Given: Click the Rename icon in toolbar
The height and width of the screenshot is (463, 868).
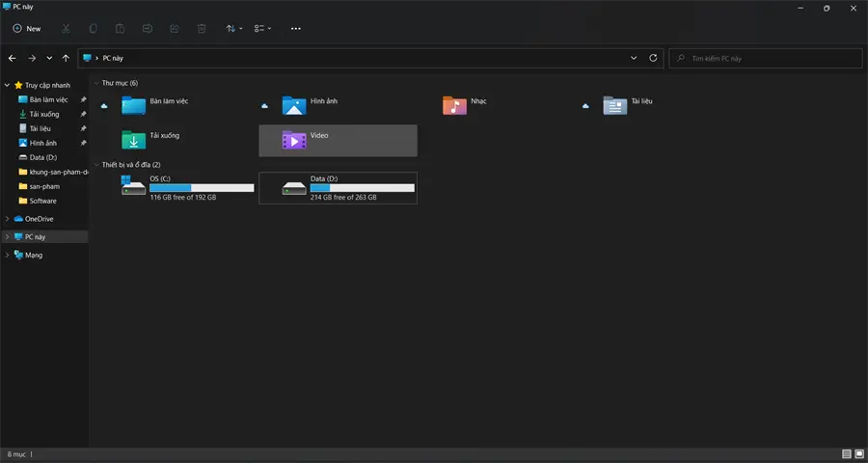Looking at the screenshot, I should point(148,28).
